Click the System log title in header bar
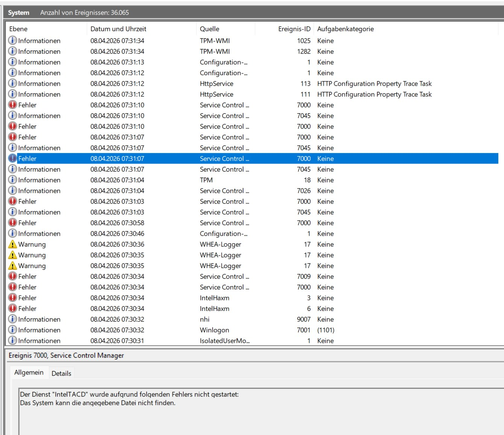This screenshot has width=504, height=435. [x=18, y=12]
